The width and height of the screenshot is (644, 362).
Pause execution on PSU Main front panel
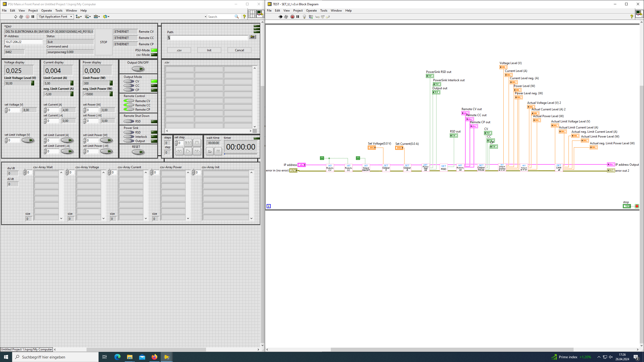click(33, 17)
